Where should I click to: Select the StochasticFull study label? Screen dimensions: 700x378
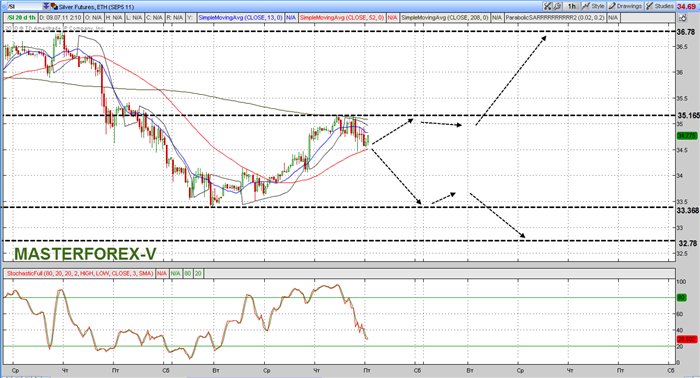coord(79,273)
